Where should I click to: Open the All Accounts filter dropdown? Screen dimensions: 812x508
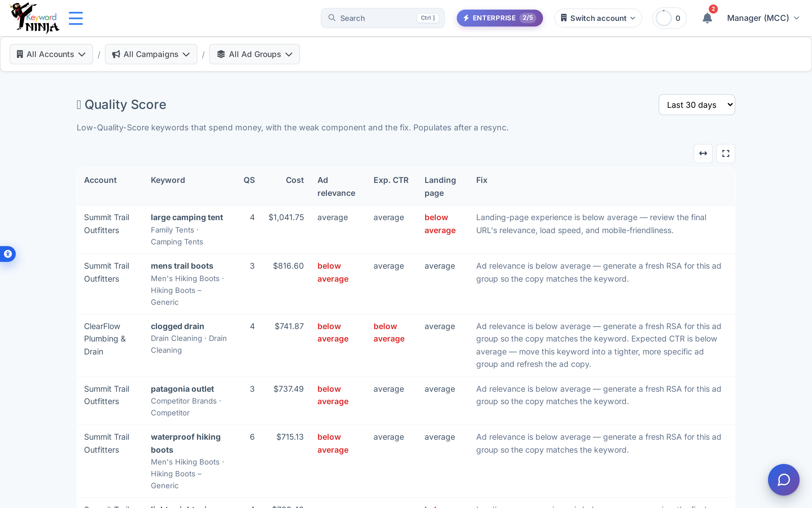(51, 54)
